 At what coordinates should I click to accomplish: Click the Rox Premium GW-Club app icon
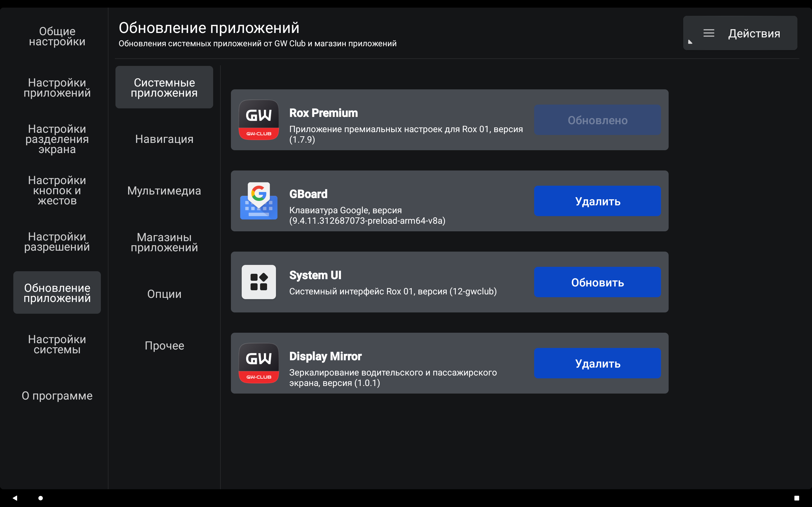259,120
